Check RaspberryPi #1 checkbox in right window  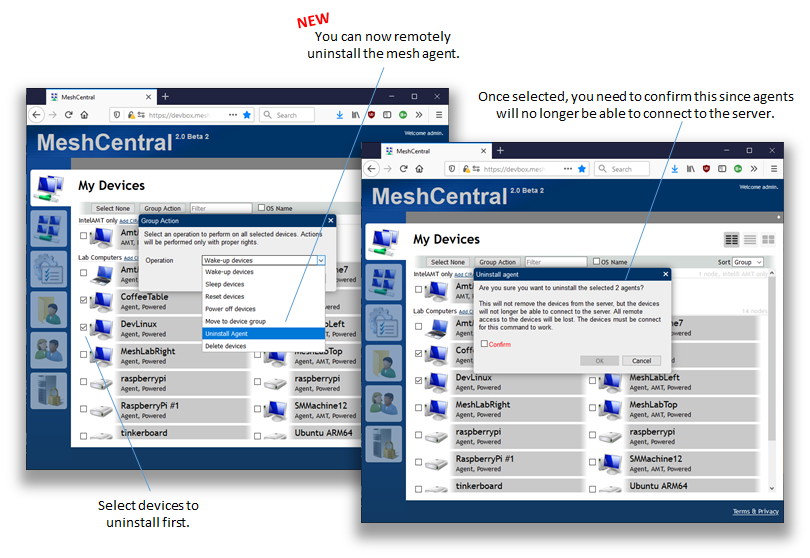point(418,462)
